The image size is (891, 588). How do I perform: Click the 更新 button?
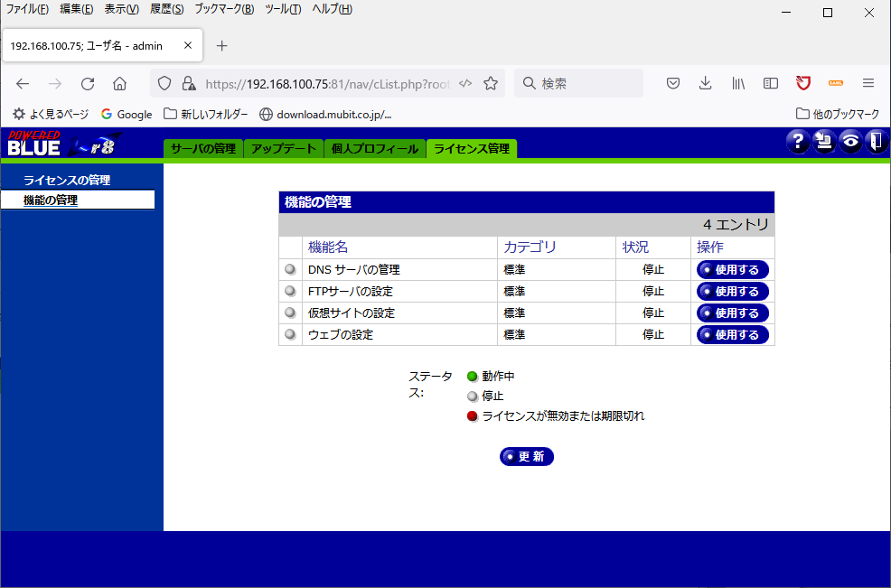527,456
